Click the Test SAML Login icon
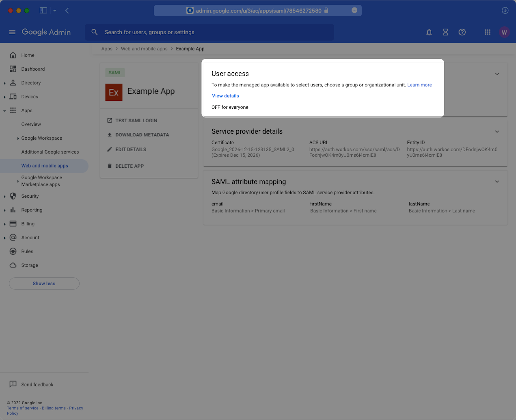This screenshot has height=420, width=516. (x=110, y=120)
